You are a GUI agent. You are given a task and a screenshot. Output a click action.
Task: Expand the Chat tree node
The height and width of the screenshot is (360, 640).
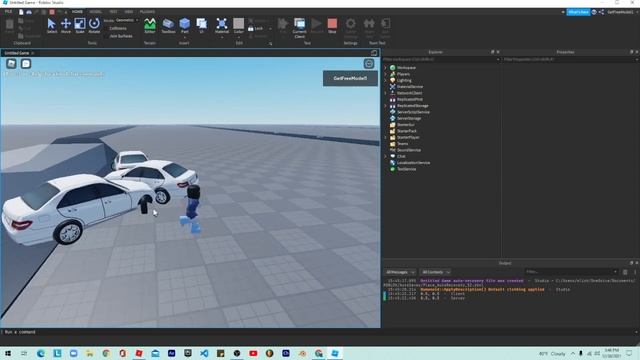[385, 156]
